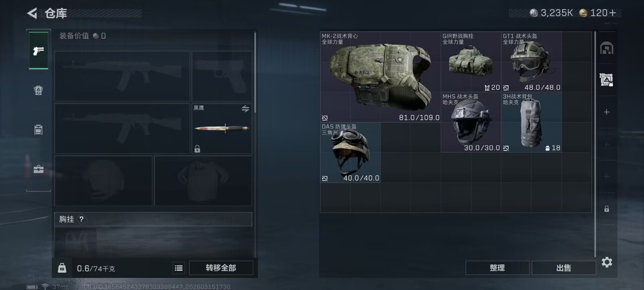
Task: Click the stash panel vertical scrollbar
Action: [x=595, y=144]
